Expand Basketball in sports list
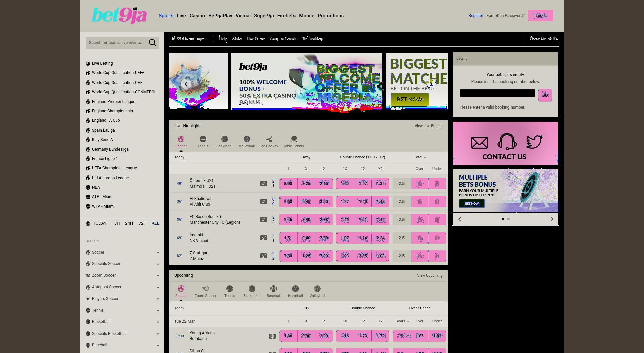The width and height of the screenshot is (644, 353). [x=158, y=322]
